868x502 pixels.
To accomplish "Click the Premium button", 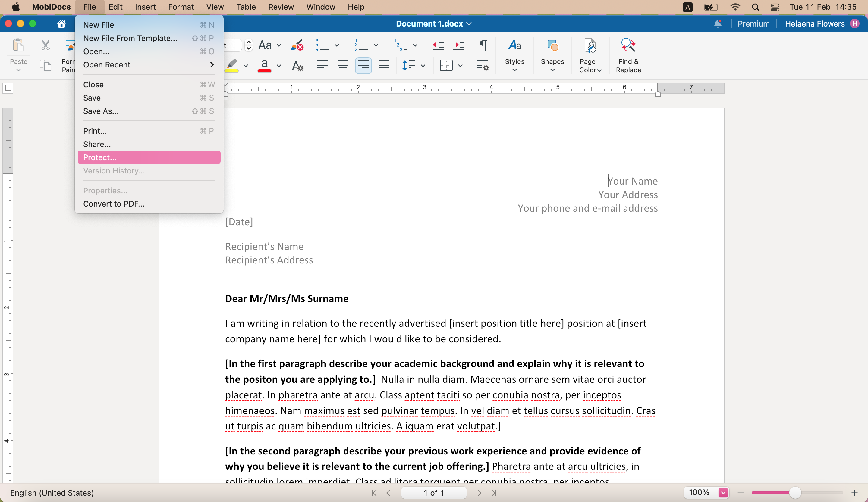I will pyautogui.click(x=754, y=24).
